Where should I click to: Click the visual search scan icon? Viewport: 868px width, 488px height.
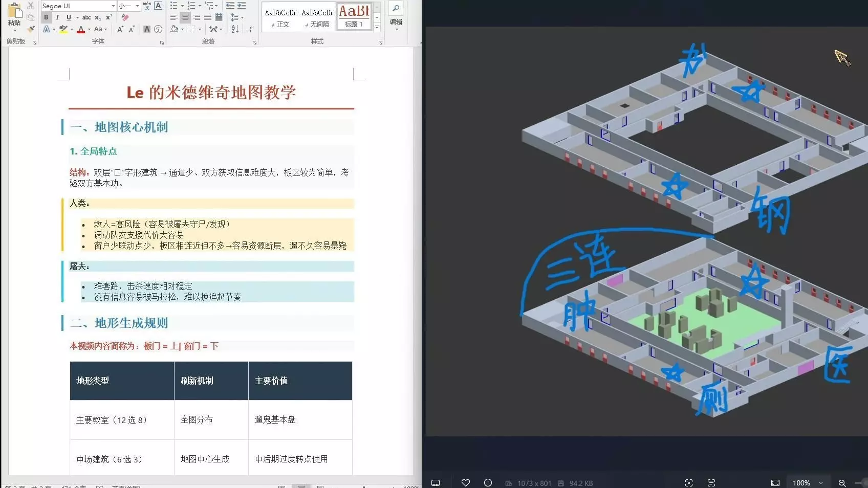pyautogui.click(x=689, y=483)
